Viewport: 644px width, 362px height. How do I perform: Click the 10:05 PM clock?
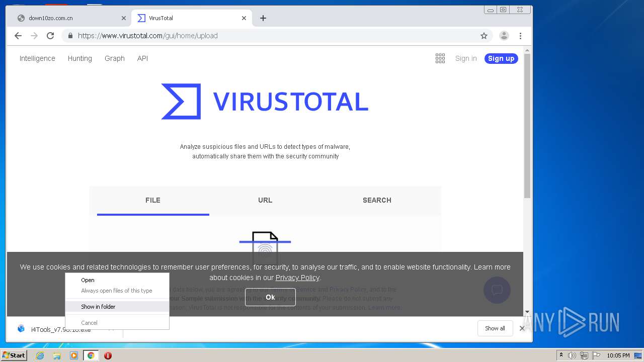coord(618,355)
